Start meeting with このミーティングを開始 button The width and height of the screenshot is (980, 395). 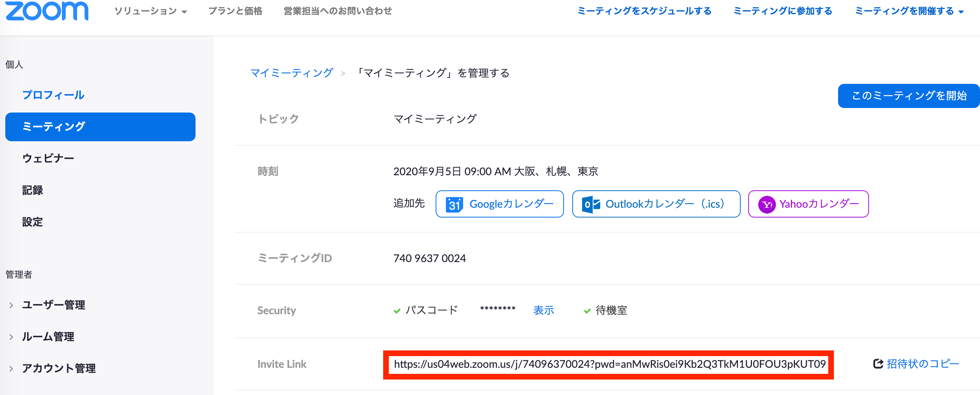pos(909,96)
